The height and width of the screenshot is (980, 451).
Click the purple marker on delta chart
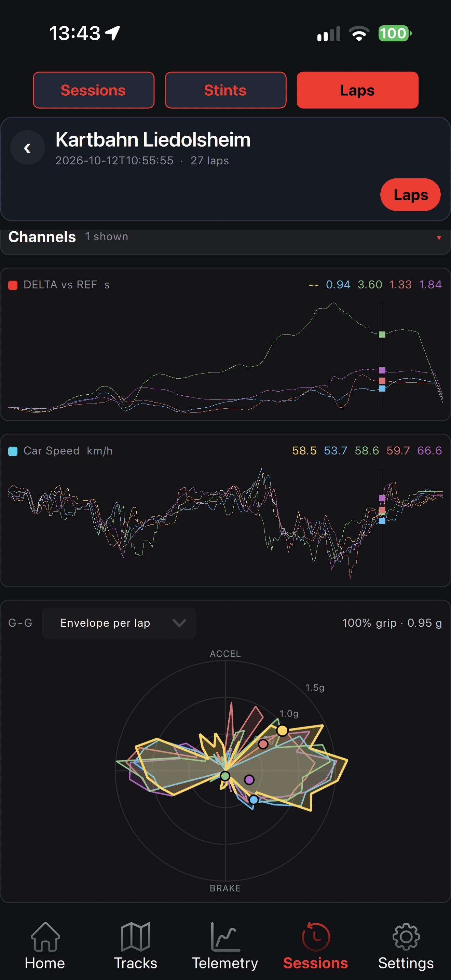(x=382, y=370)
